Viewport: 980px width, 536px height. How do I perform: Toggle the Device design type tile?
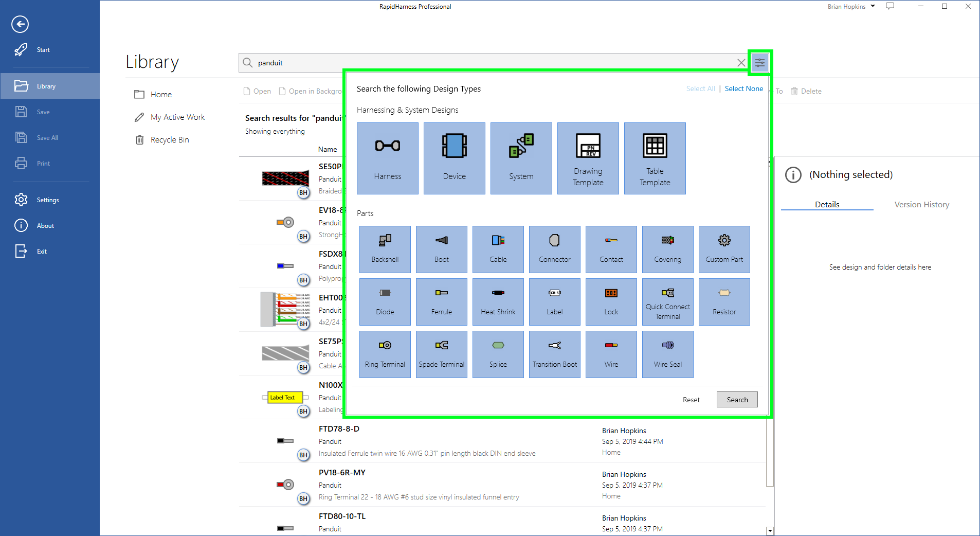[455, 158]
